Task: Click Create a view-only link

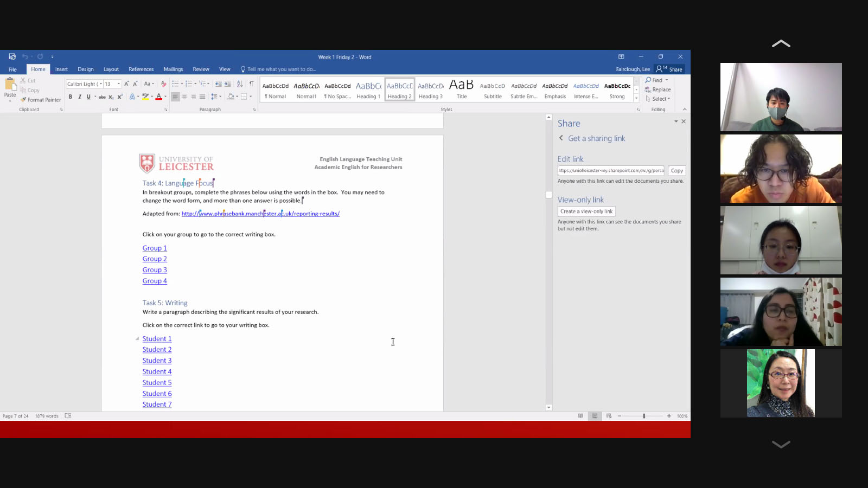Action: point(586,211)
